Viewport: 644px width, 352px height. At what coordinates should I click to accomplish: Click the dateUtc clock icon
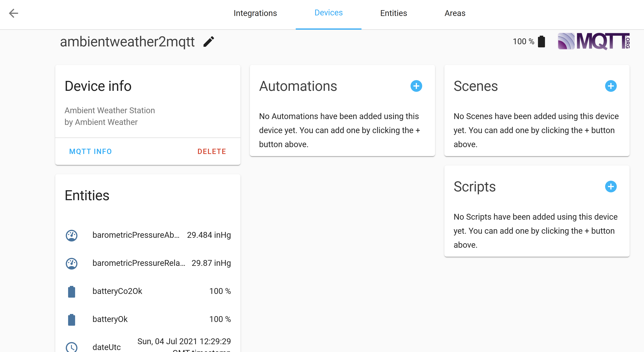pos(71,347)
